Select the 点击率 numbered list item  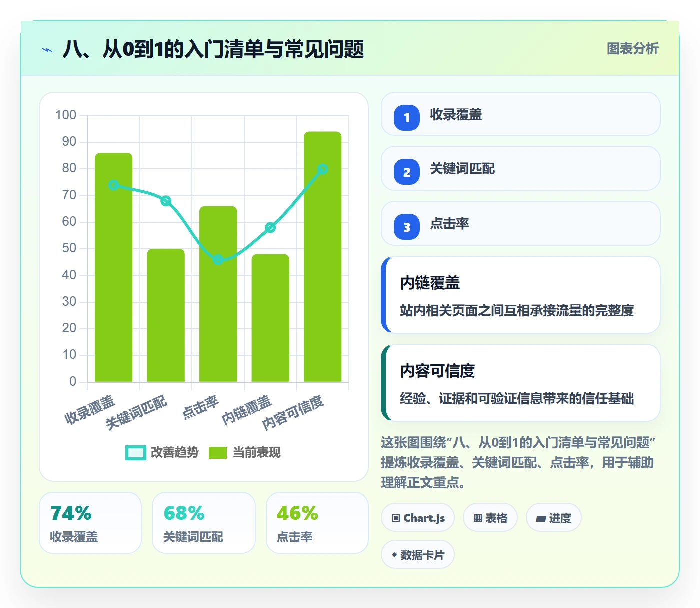pos(521,223)
